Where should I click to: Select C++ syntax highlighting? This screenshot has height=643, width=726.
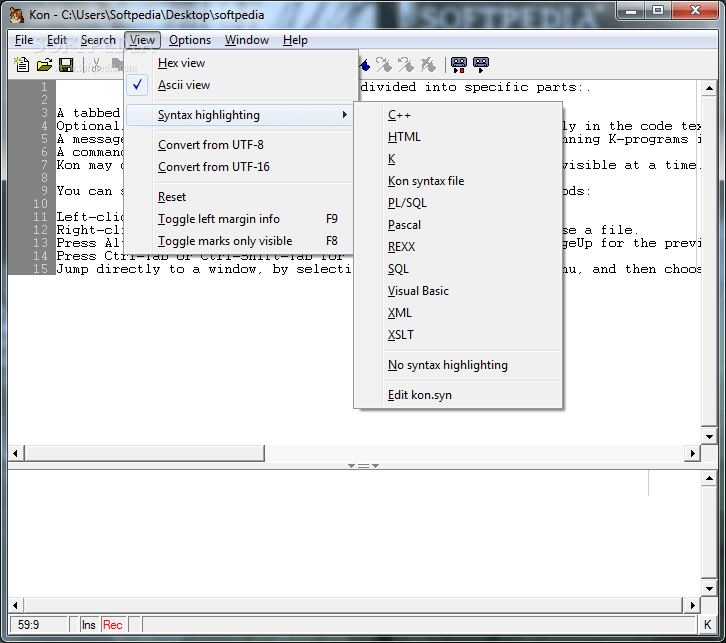pyautogui.click(x=458, y=115)
